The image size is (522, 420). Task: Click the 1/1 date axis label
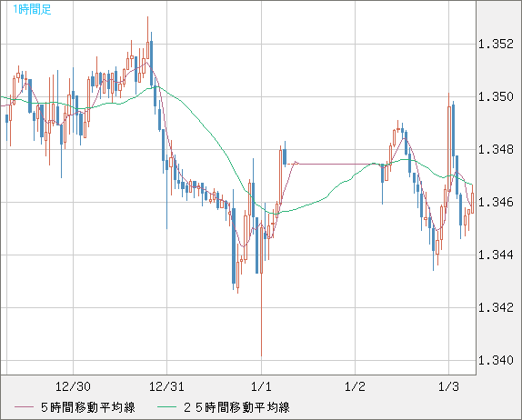click(261, 386)
